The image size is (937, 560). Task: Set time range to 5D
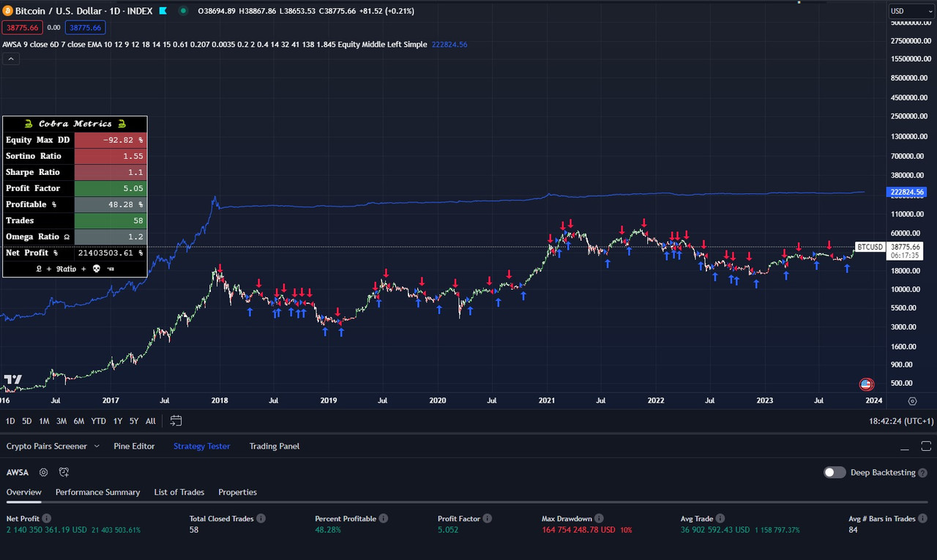pyautogui.click(x=27, y=421)
